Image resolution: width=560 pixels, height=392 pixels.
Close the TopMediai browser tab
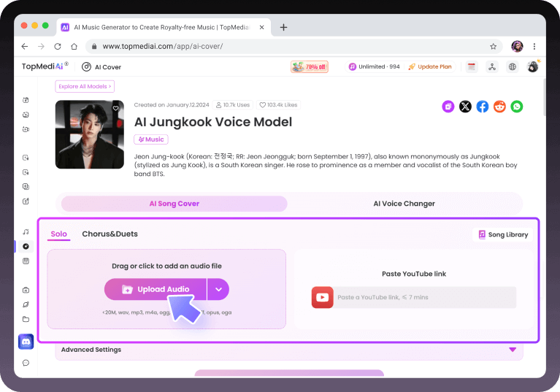point(262,27)
